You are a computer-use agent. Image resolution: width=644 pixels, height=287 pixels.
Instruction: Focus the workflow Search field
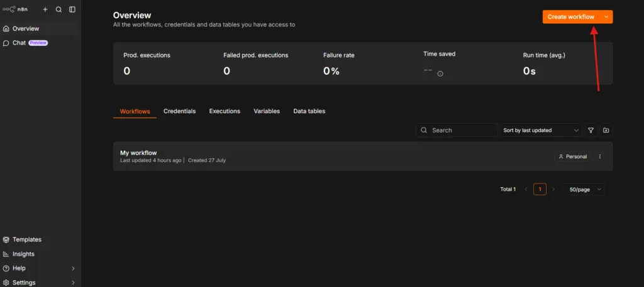coord(457,131)
